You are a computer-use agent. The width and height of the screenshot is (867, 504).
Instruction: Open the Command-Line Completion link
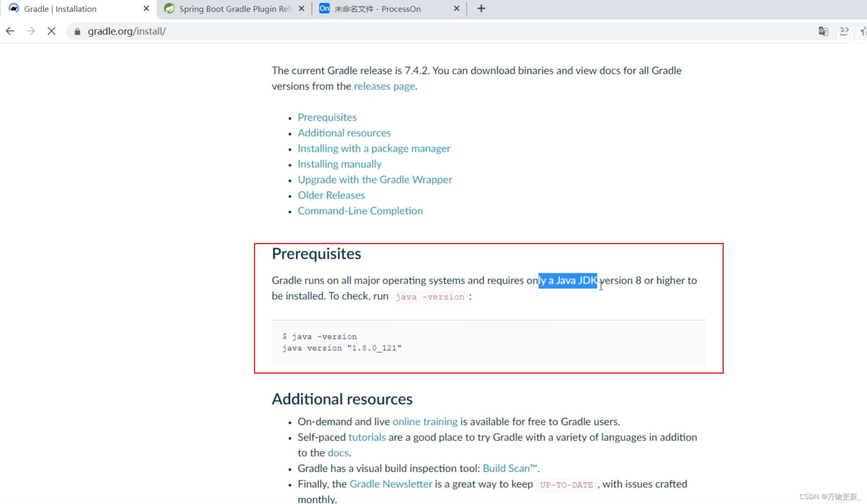pos(360,211)
